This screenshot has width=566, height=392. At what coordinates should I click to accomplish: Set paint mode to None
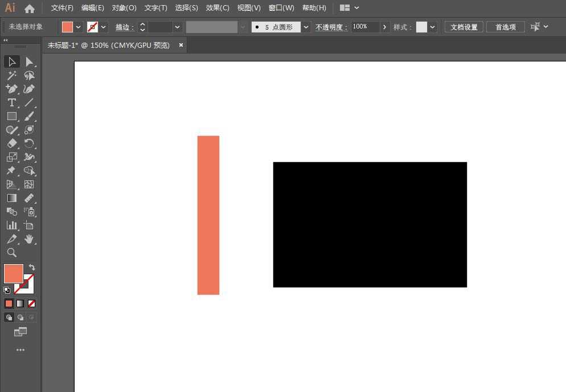click(32, 304)
